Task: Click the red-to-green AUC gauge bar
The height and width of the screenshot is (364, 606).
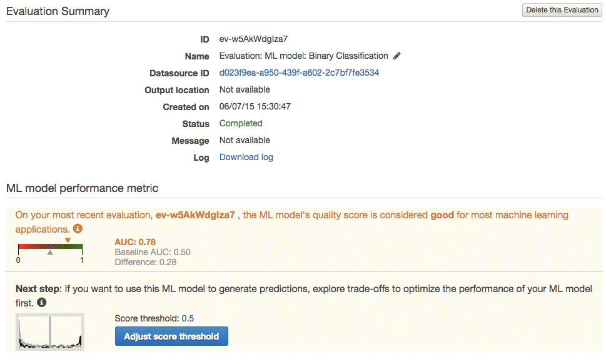Action: [x=50, y=246]
